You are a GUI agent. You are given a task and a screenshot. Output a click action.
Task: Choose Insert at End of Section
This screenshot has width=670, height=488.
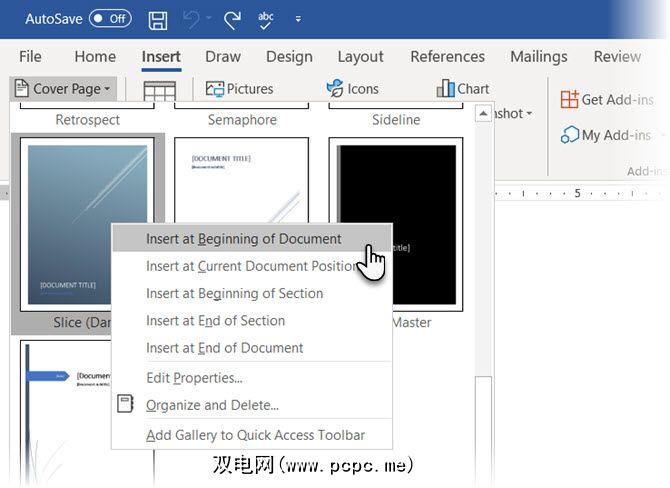click(252, 321)
